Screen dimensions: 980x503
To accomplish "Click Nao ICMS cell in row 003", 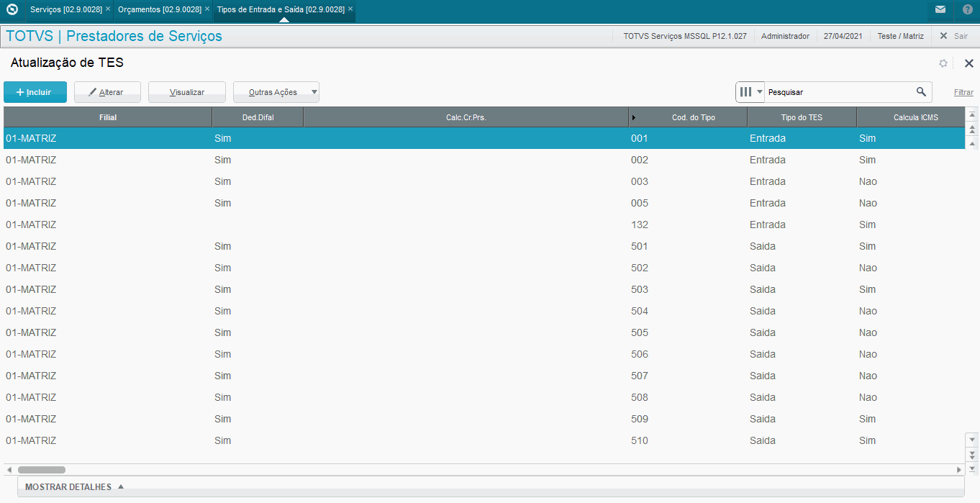I will [868, 181].
